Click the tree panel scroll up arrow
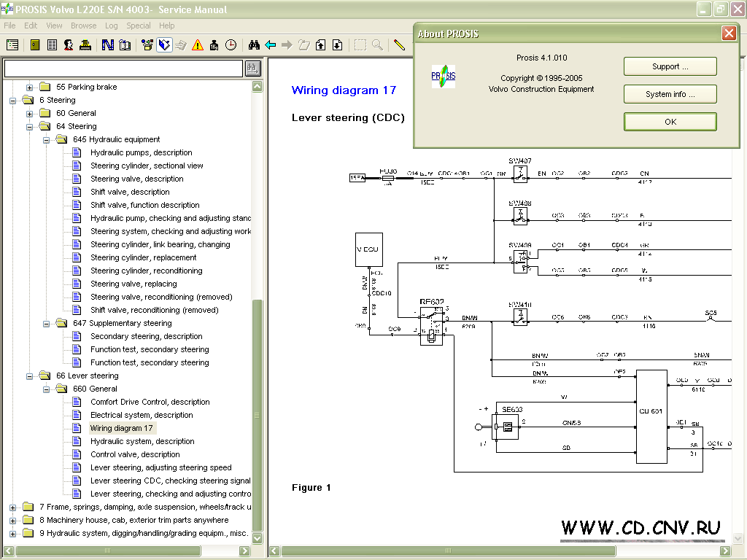Viewport: 747px width, 560px height. click(x=258, y=87)
